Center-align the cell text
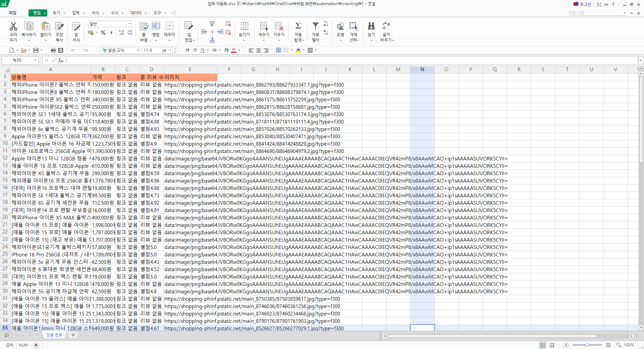Image resolution: width=644 pixels, height=349 pixels. pos(259,50)
